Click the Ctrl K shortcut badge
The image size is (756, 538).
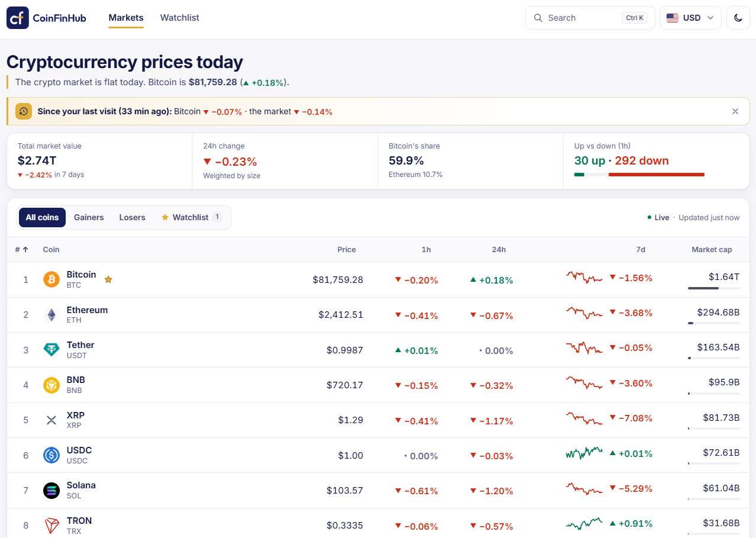635,18
